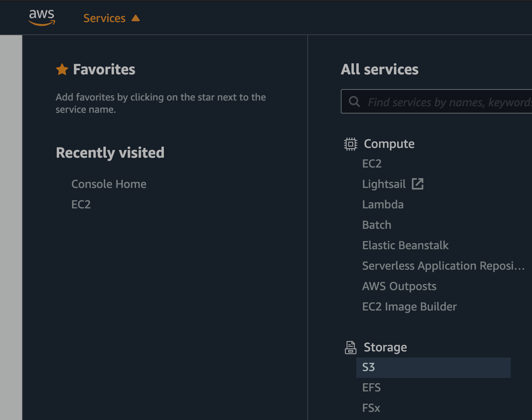Click the AWS logo
This screenshot has height=420, width=532.
(x=42, y=18)
